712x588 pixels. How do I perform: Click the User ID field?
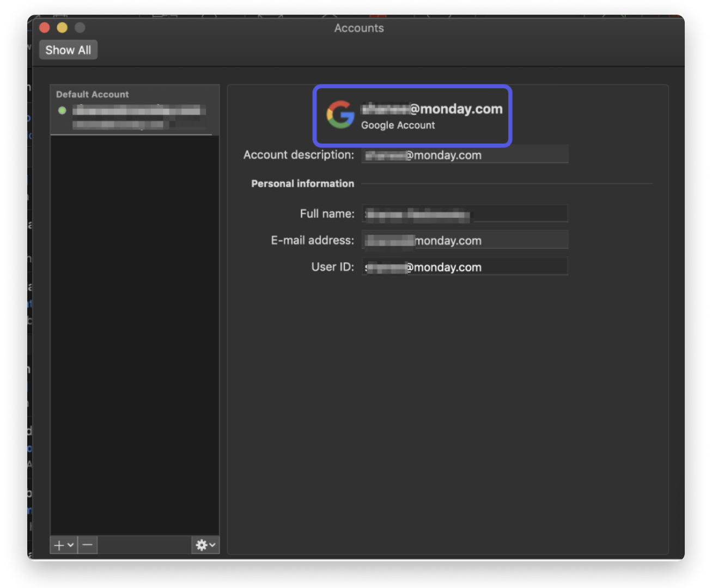pos(465,267)
